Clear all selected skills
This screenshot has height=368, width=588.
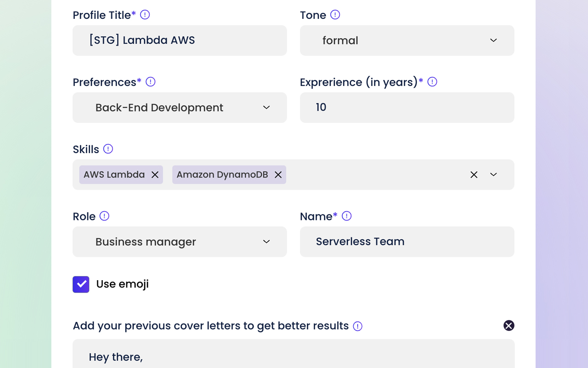(x=474, y=175)
